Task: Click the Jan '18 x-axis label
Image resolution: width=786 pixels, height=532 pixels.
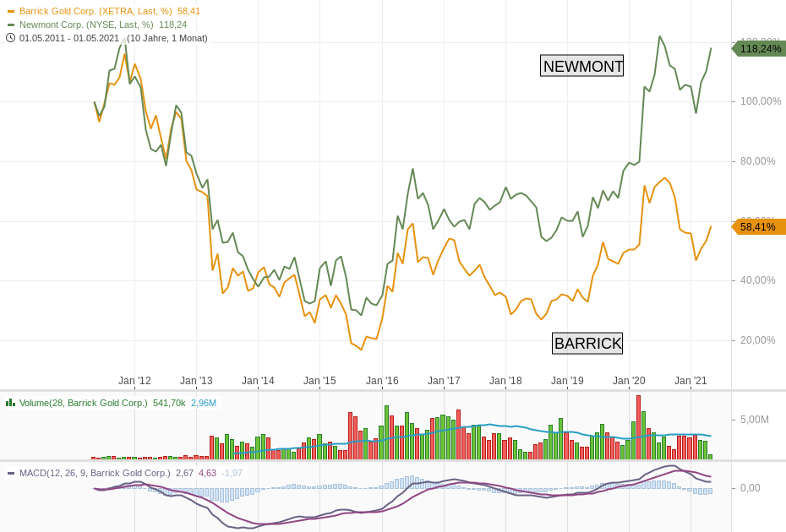Action: 505,381
